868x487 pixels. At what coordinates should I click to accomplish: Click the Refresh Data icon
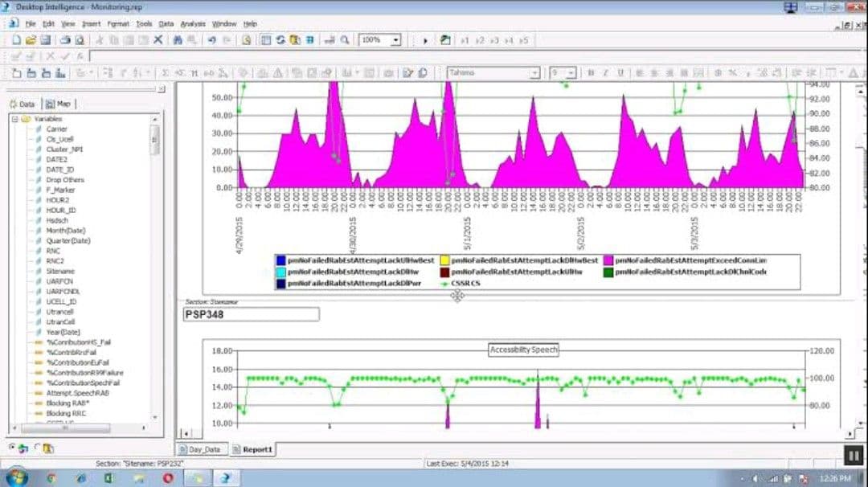(281, 39)
